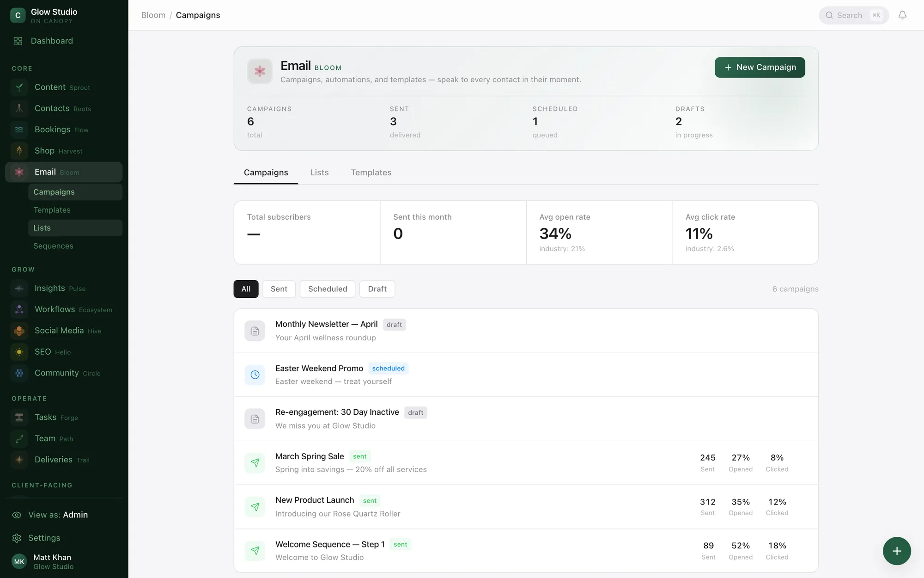Click the Community Circle icon
924x578 pixels.
pos(19,373)
